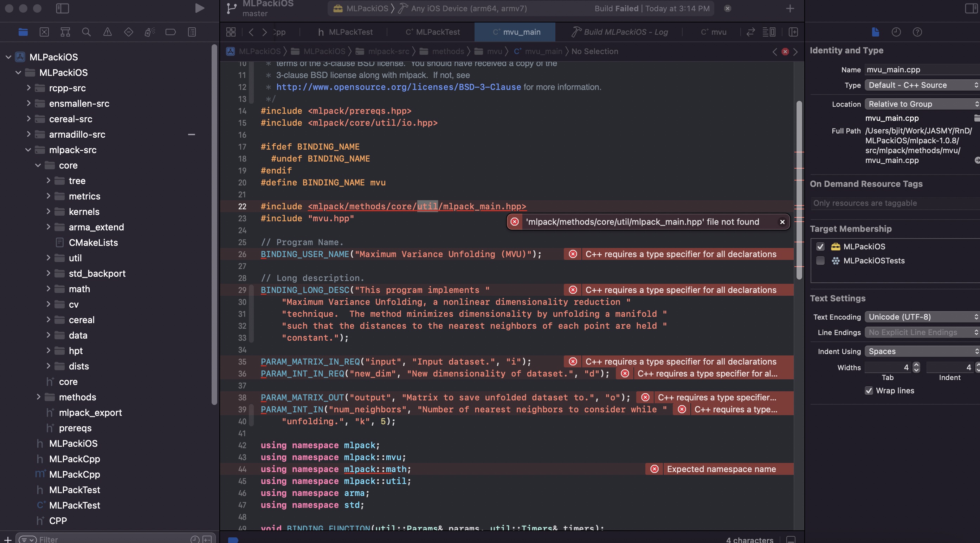Open the BSD-3-Clause license URL link

398,87
